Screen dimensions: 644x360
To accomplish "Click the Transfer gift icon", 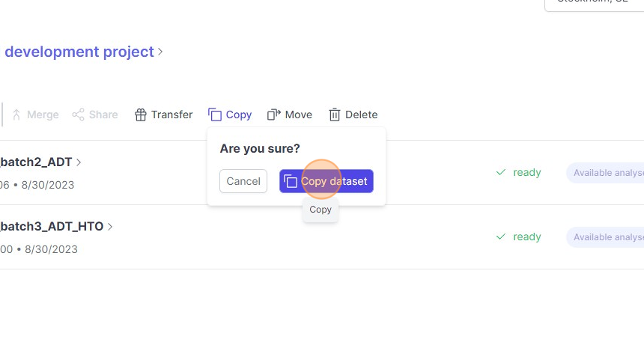I will tap(140, 115).
